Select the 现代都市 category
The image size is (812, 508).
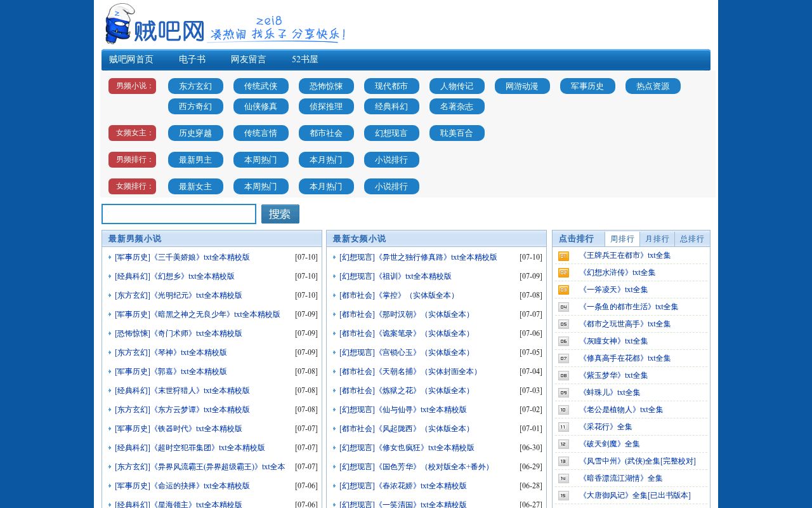pos(391,86)
